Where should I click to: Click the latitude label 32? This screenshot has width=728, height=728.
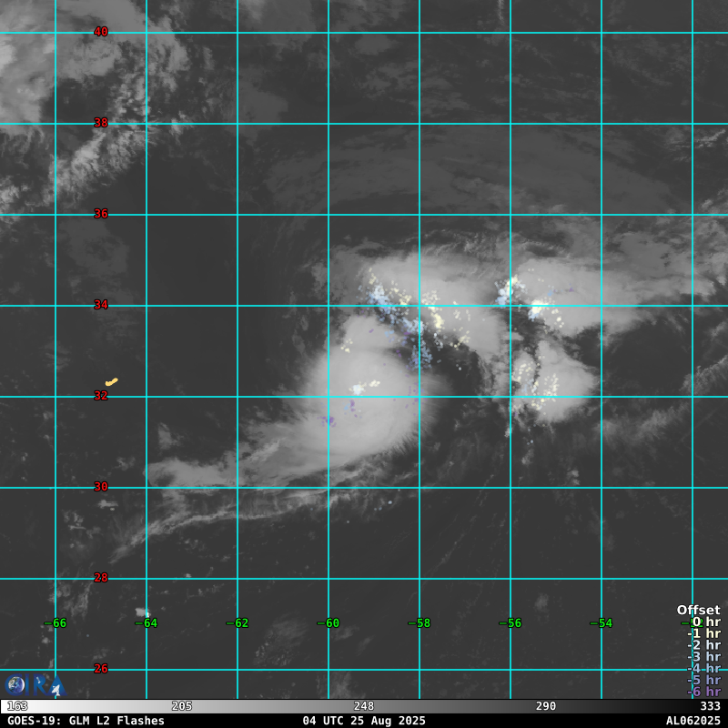(101, 396)
